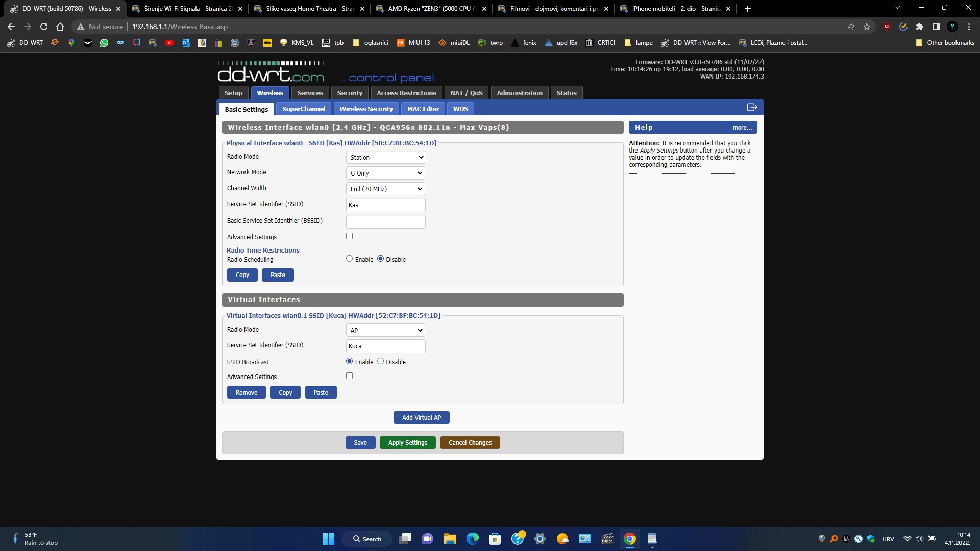
Task: Bookmark this page with star icon
Action: (x=867, y=27)
